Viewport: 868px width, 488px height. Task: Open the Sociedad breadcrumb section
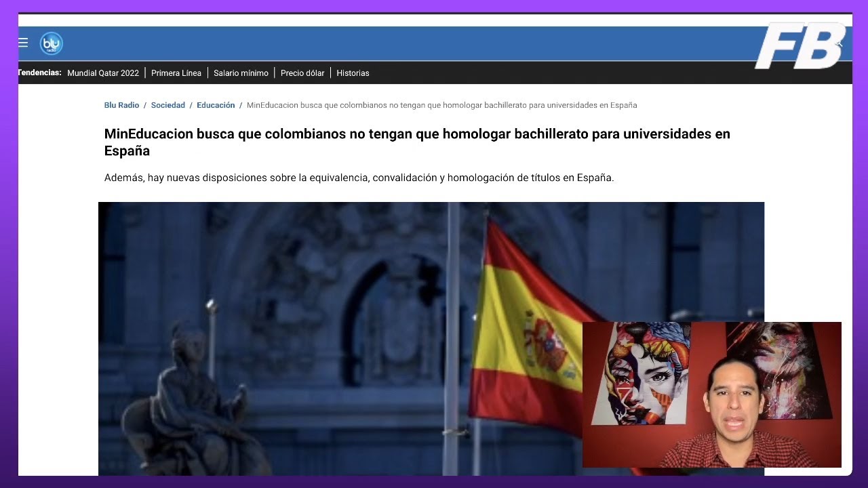pyautogui.click(x=167, y=105)
